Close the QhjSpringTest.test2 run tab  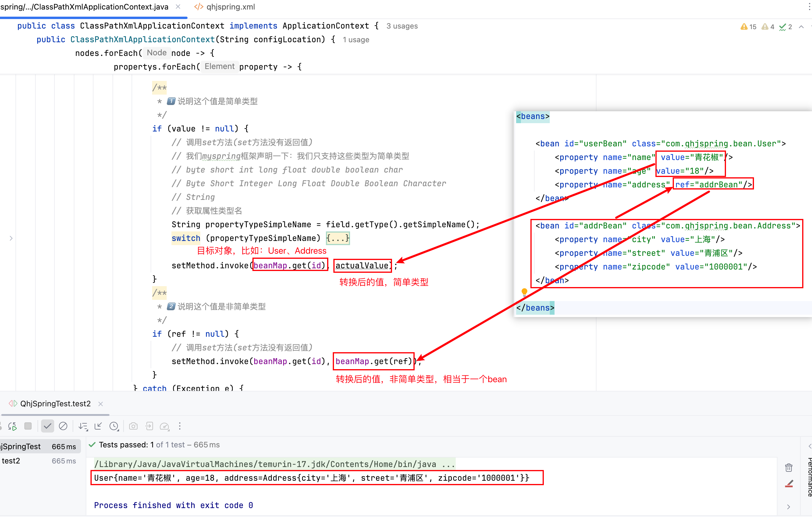pos(101,404)
